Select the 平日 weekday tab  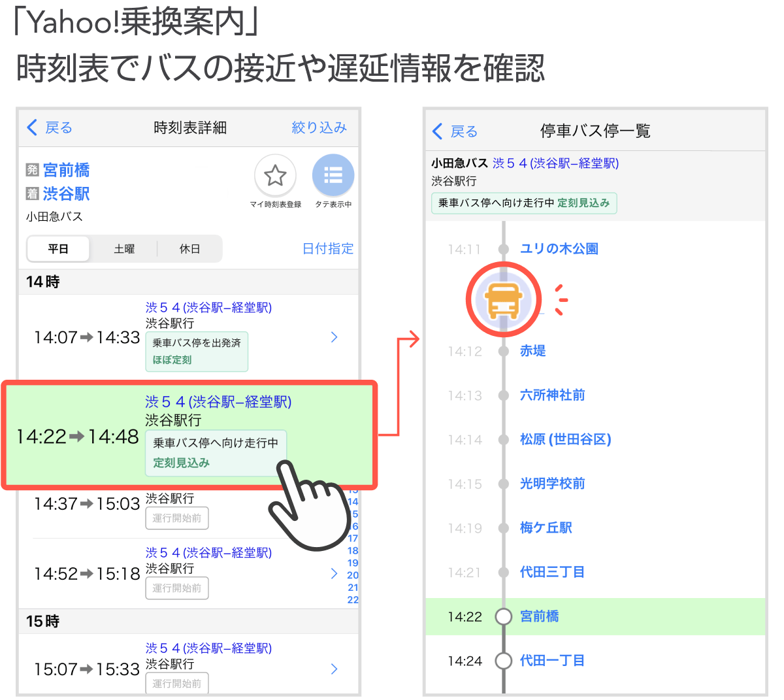point(58,249)
